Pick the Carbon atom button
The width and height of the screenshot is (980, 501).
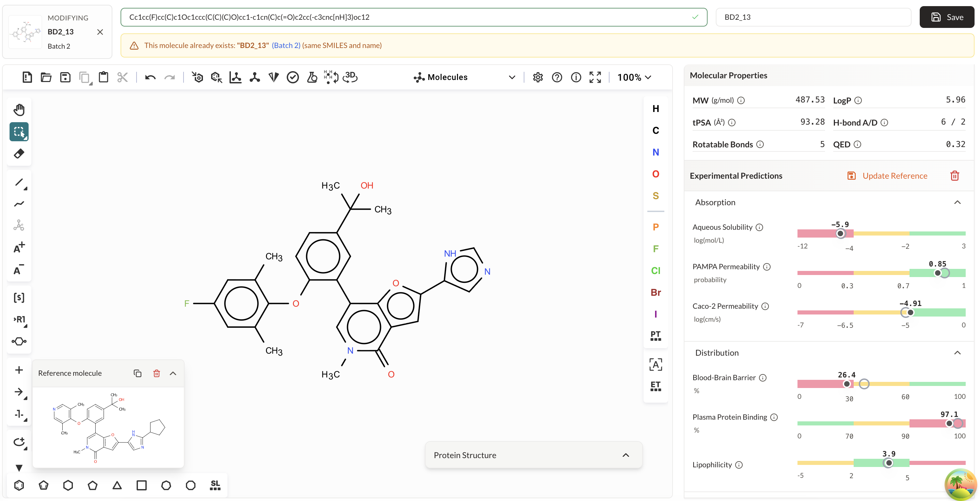(x=655, y=130)
